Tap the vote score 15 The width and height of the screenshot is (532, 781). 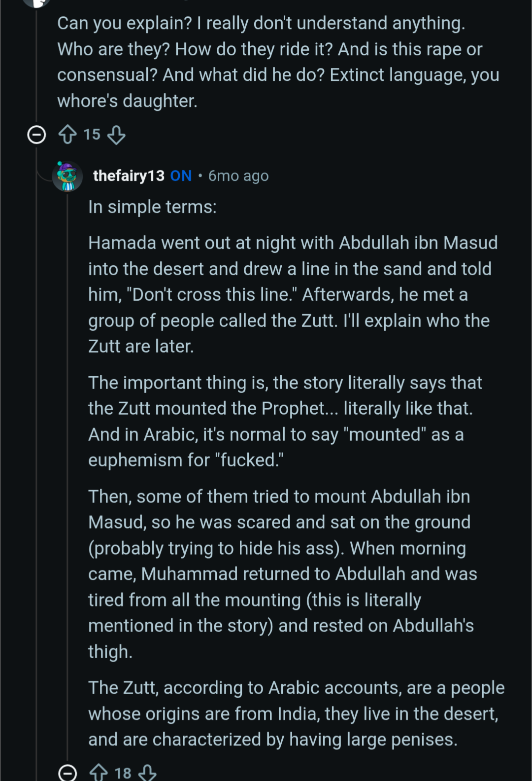(92, 135)
